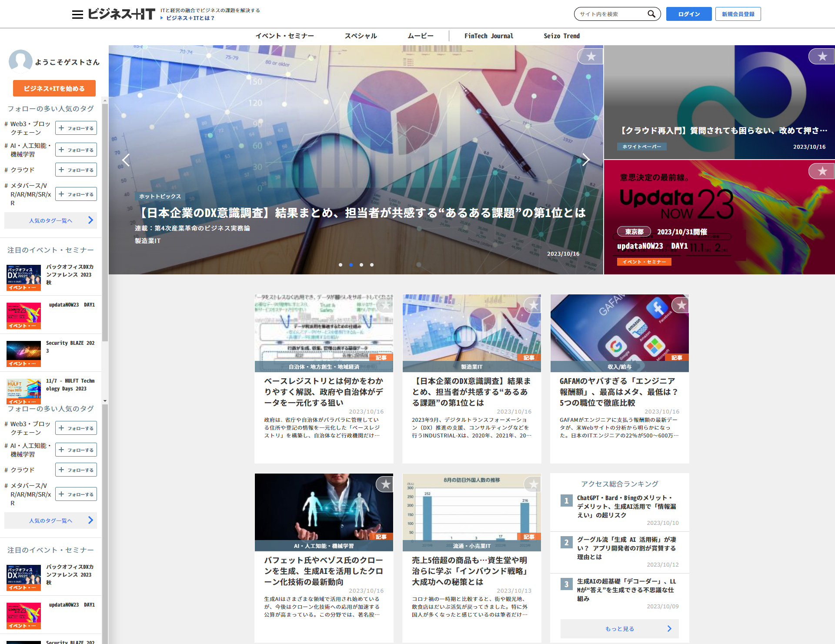Star the Updata NOW 23 event banner
Viewport: 835px width, 644px height.
(822, 171)
